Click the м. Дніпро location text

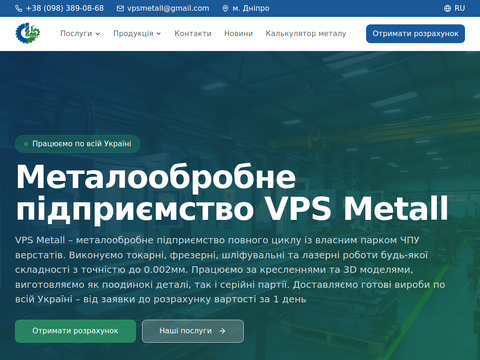click(x=251, y=8)
